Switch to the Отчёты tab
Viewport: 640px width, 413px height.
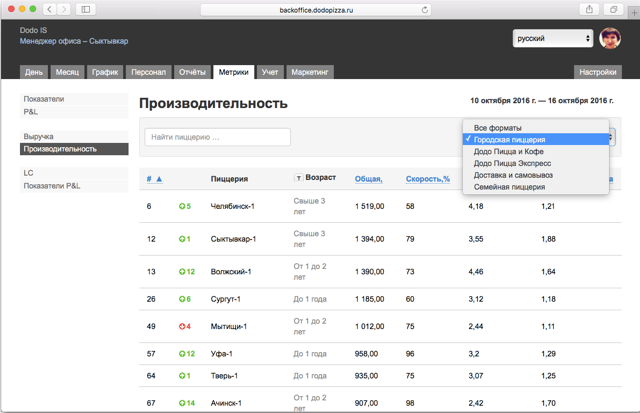pos(192,72)
